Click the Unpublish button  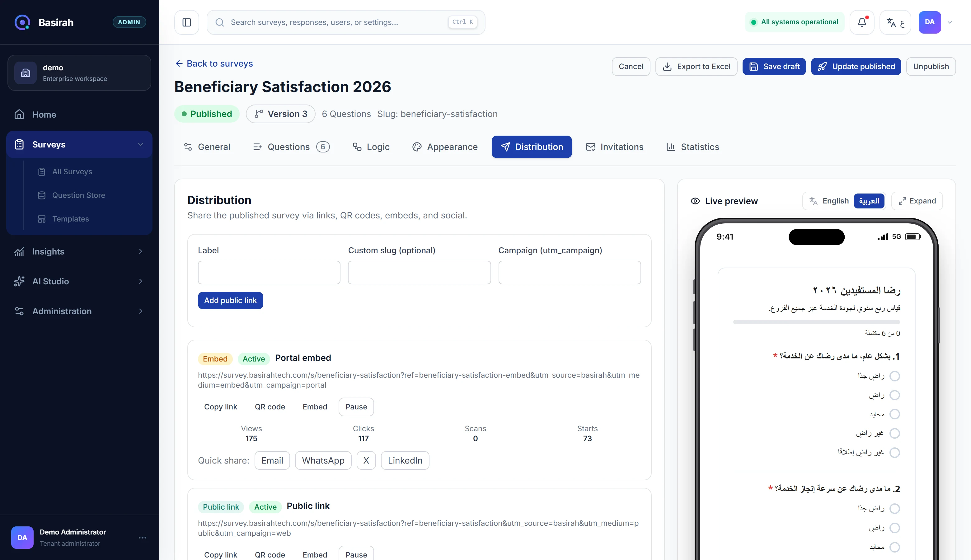931,67
